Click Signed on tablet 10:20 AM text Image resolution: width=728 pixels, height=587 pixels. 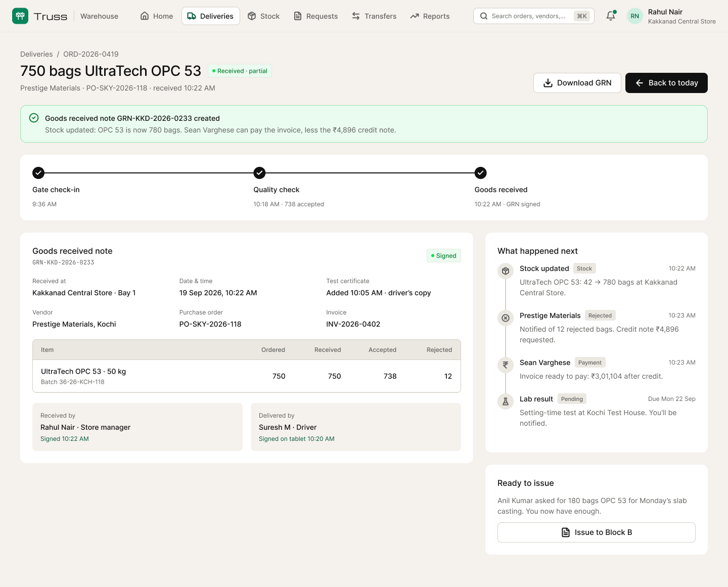tap(297, 439)
